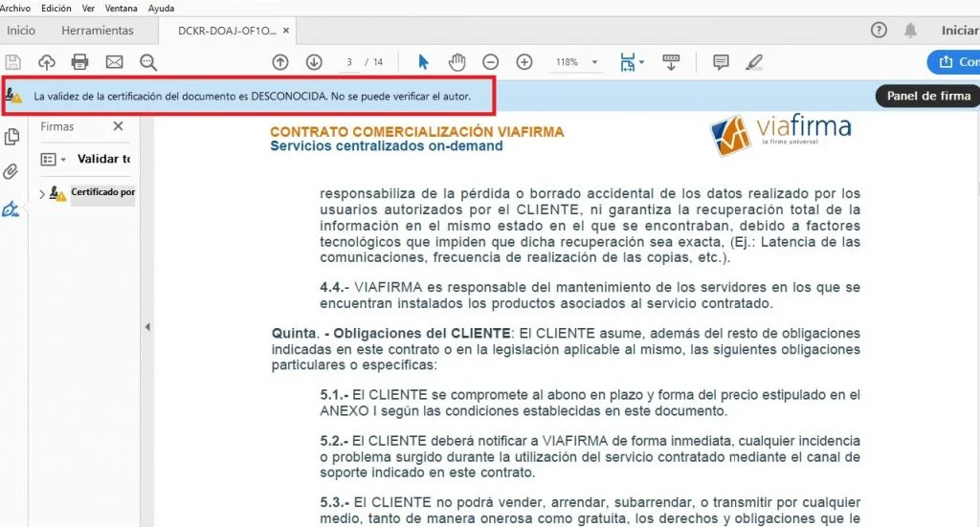Add a comment note icon
The width and height of the screenshot is (980, 527).
(721, 62)
